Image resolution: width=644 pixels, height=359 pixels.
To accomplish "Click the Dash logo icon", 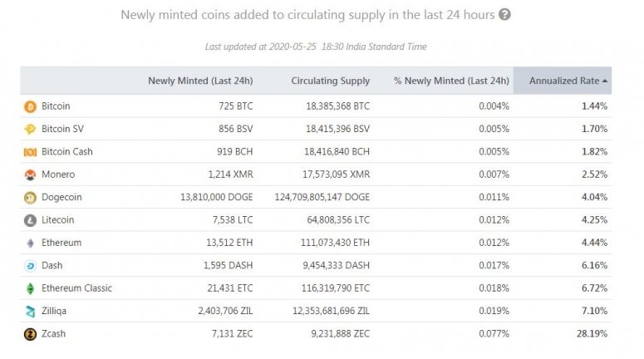I will coord(31,266).
